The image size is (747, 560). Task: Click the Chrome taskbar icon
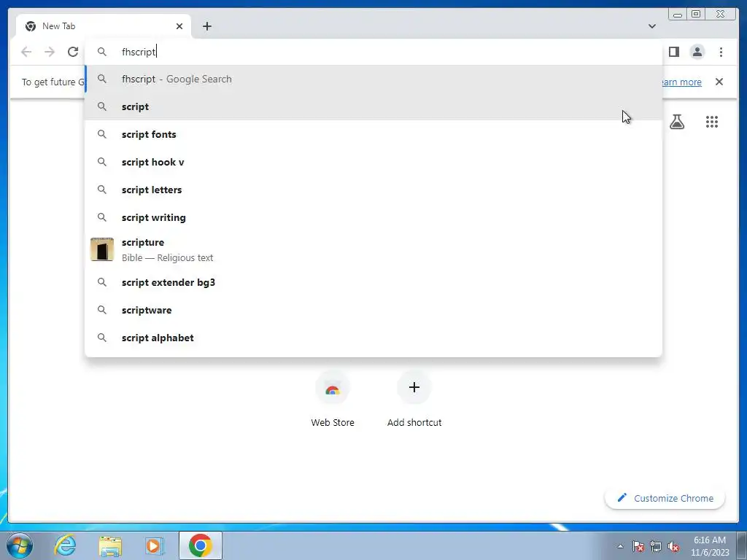coord(200,545)
